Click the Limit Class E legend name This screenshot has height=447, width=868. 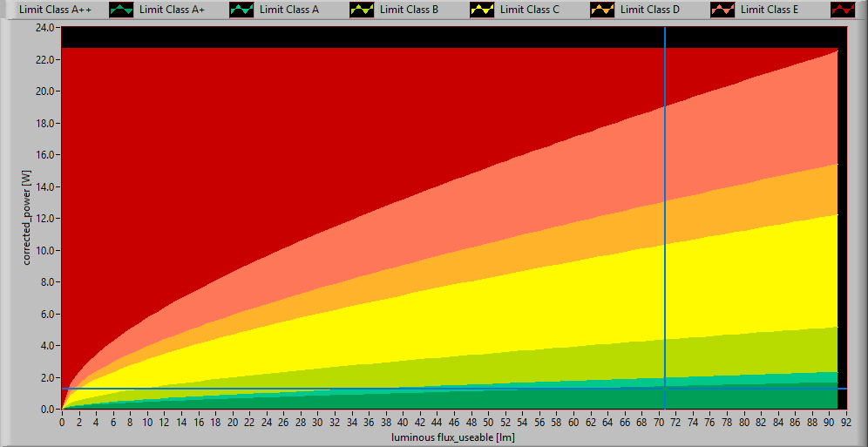pyautogui.click(x=770, y=10)
